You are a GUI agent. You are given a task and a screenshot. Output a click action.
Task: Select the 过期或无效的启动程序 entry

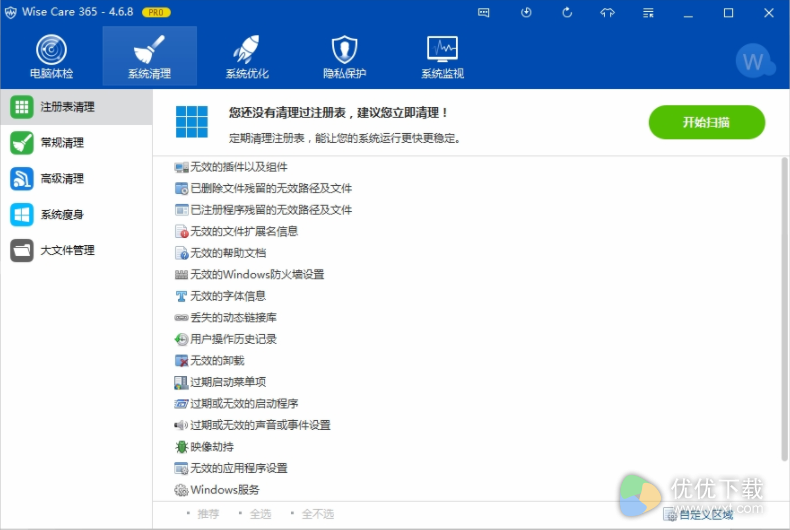pos(244,404)
